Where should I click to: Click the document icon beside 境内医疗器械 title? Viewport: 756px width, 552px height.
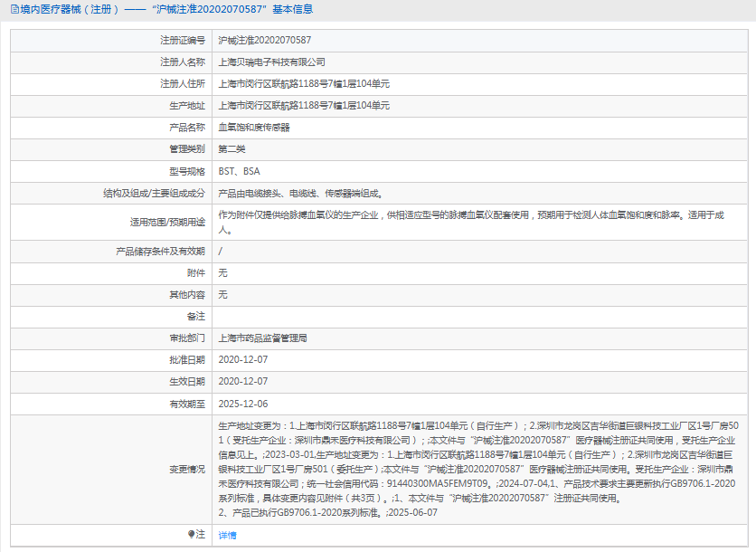[x=14, y=9]
